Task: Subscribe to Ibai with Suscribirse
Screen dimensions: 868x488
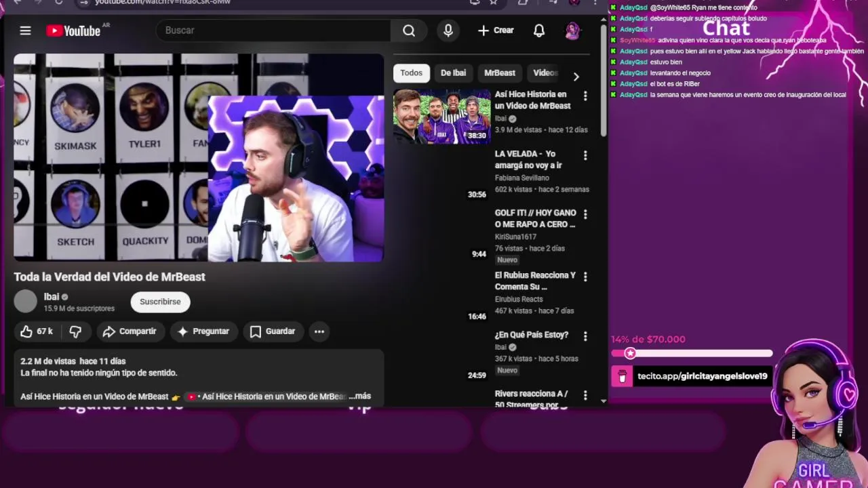Action: (160, 302)
